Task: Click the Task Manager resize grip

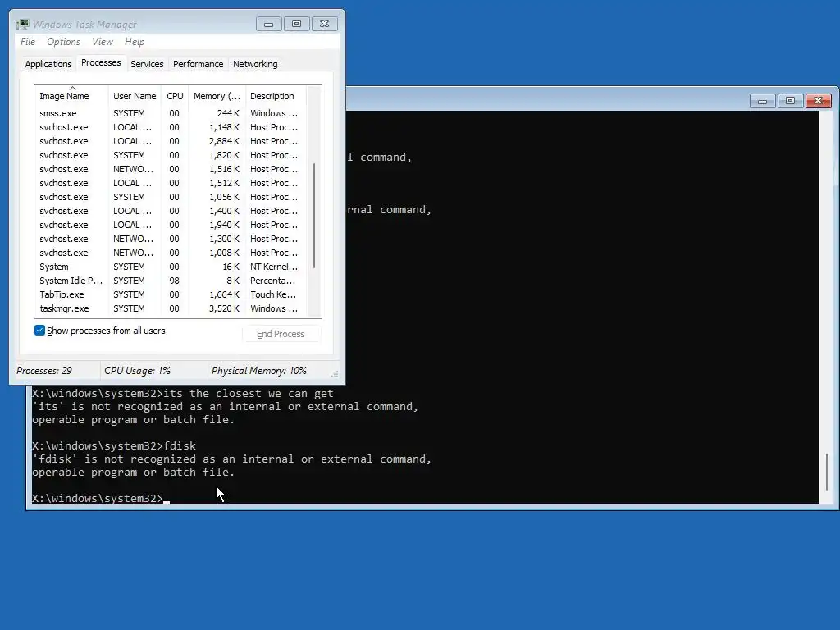Action: tap(335, 374)
